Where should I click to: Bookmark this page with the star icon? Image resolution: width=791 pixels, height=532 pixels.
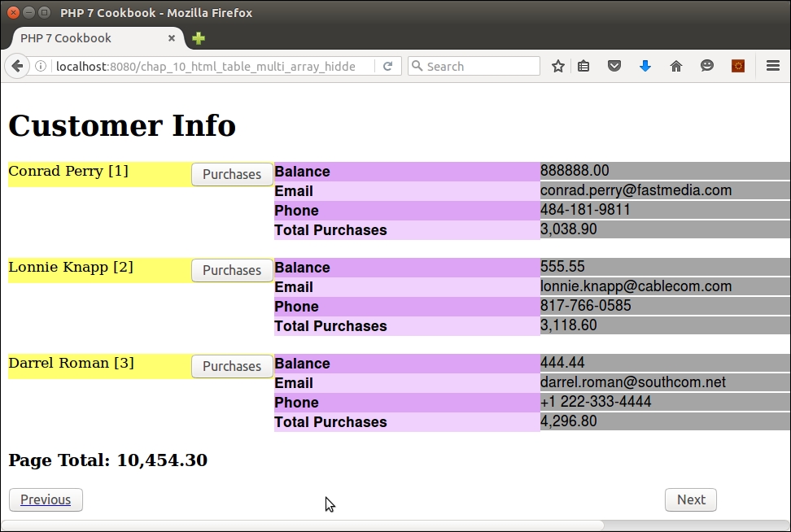[x=558, y=67]
